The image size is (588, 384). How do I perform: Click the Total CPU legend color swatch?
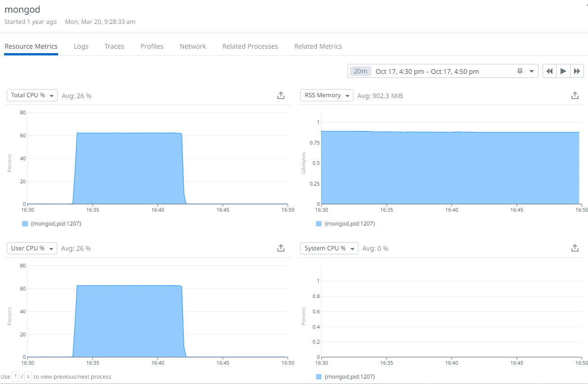coord(25,224)
